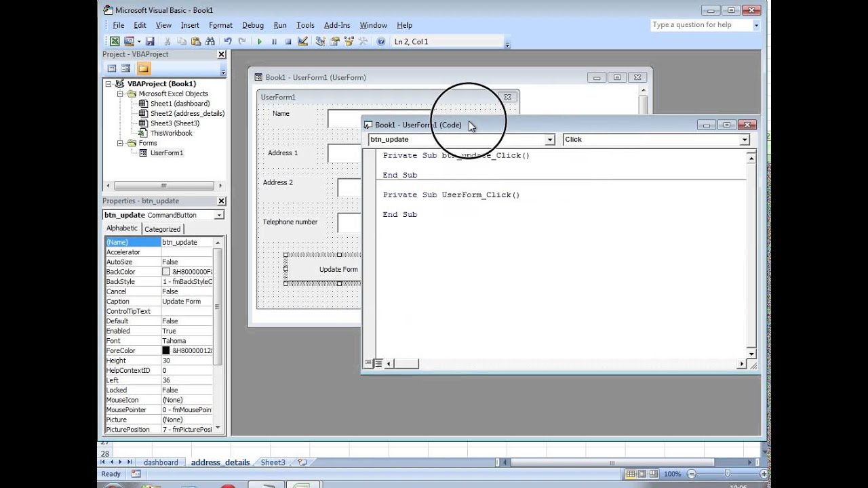Select Normal view in Excel status bar
The width and height of the screenshot is (868, 488).
point(631,474)
